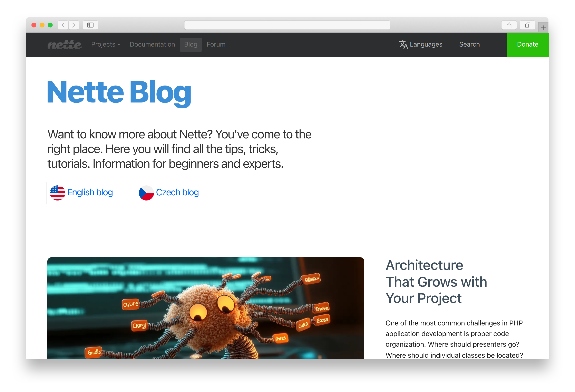The width and height of the screenshot is (575, 392).
Task: Open Search in the navbar
Action: click(x=469, y=45)
